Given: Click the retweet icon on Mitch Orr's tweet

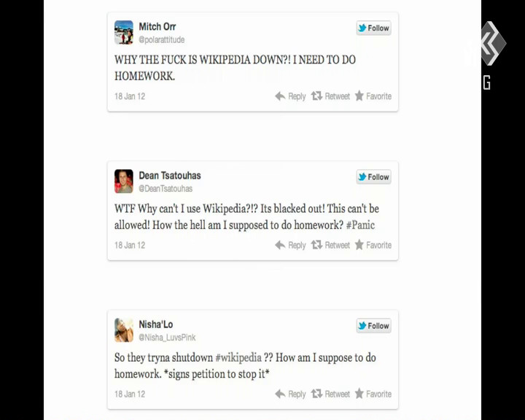Looking at the screenshot, I should click(x=316, y=96).
